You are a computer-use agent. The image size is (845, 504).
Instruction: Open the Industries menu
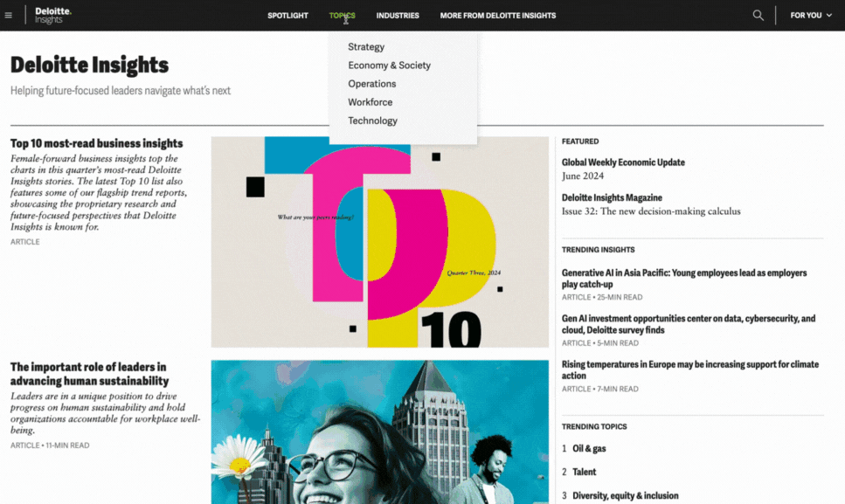pyautogui.click(x=398, y=16)
